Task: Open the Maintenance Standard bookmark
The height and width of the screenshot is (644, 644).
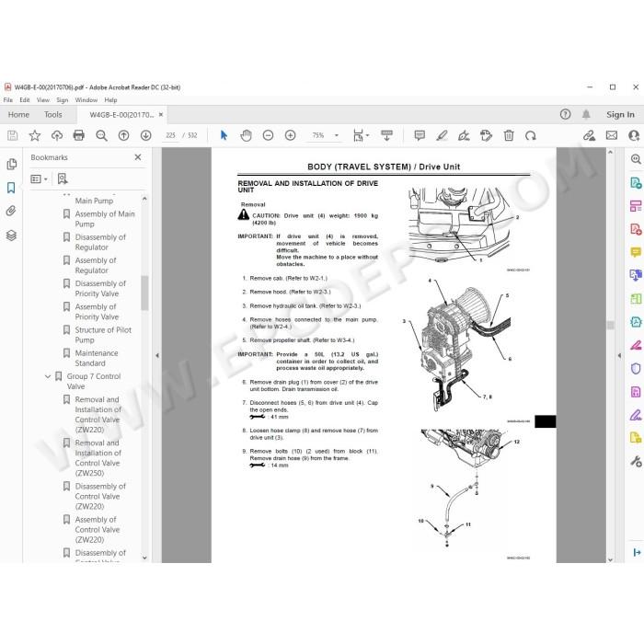Action: (x=97, y=358)
